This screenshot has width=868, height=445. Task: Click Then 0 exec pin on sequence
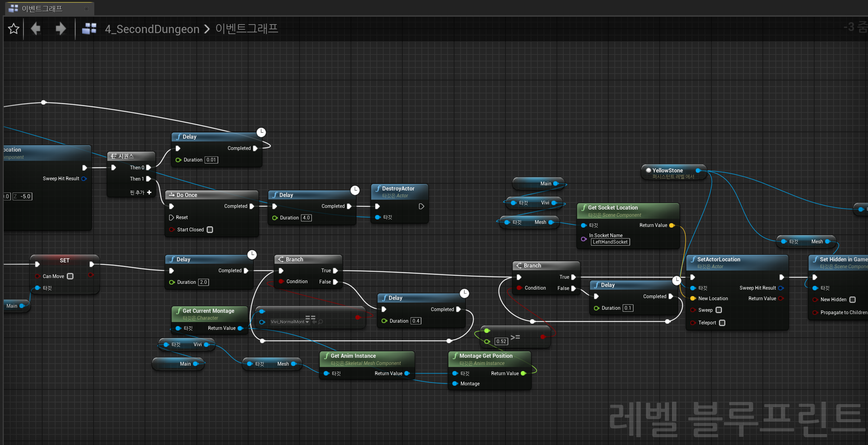[x=148, y=168]
